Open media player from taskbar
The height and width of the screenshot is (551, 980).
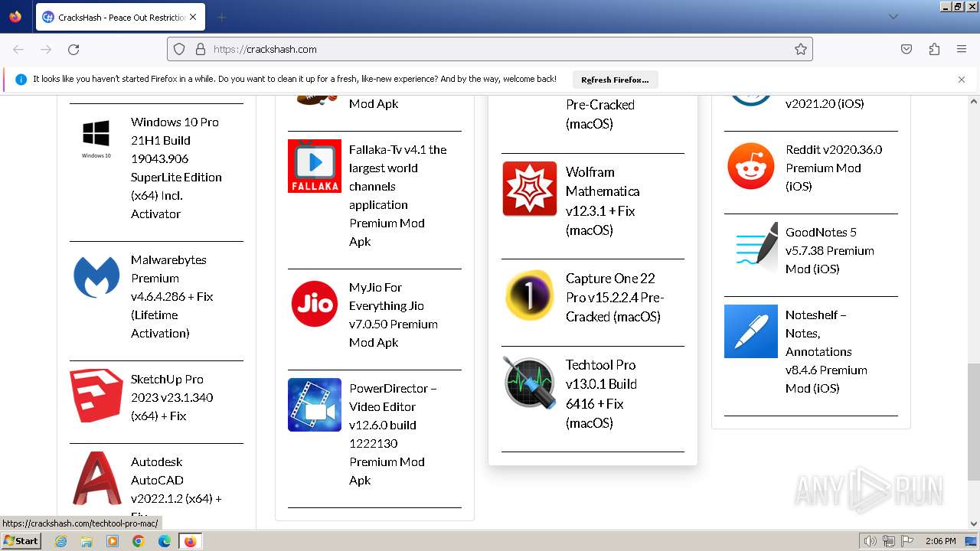[113, 541]
